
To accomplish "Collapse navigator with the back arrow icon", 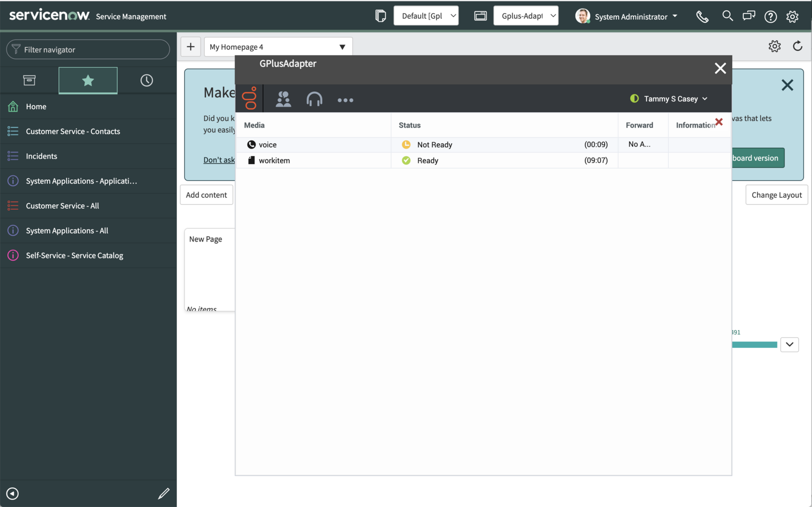I will click(13, 493).
